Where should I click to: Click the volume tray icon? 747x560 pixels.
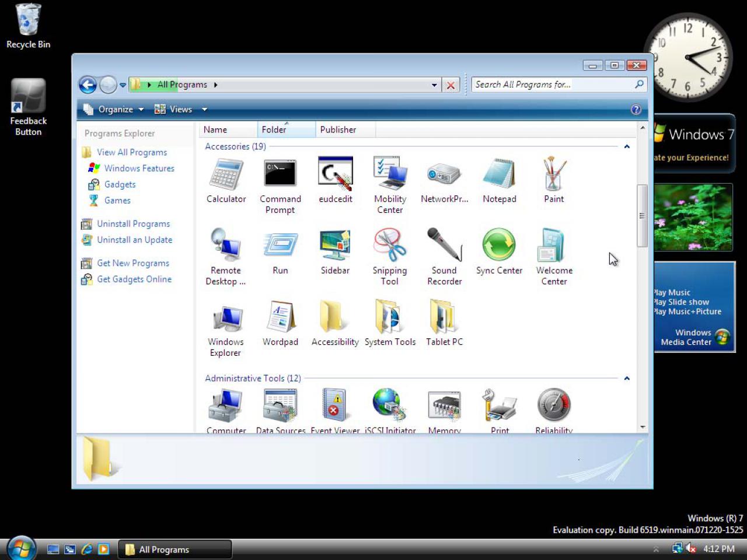(692, 548)
